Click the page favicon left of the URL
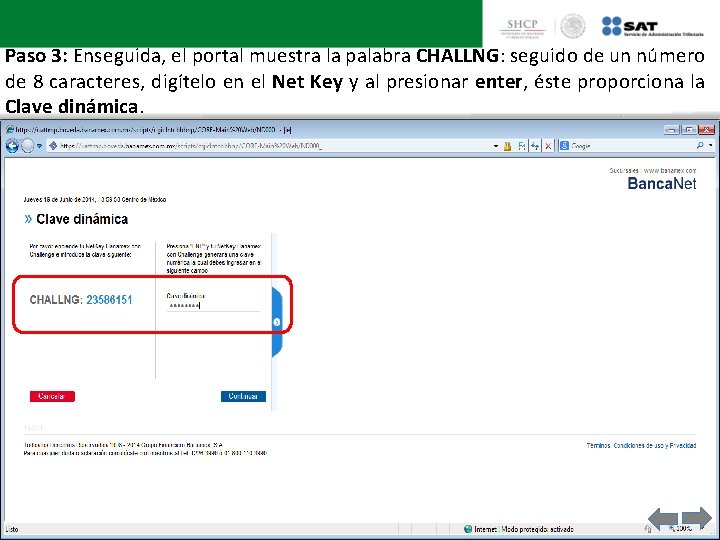This screenshot has width=720, height=540. click(53, 146)
